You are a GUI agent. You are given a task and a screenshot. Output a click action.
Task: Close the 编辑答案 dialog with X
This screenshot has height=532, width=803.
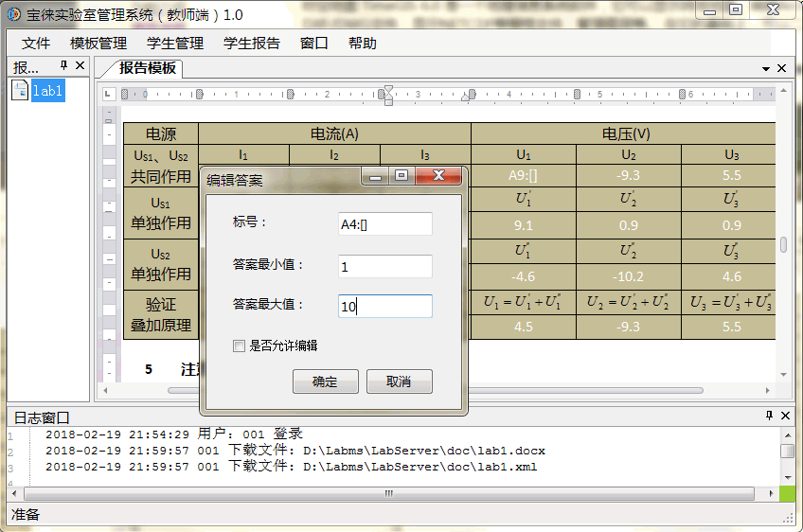coord(439,177)
